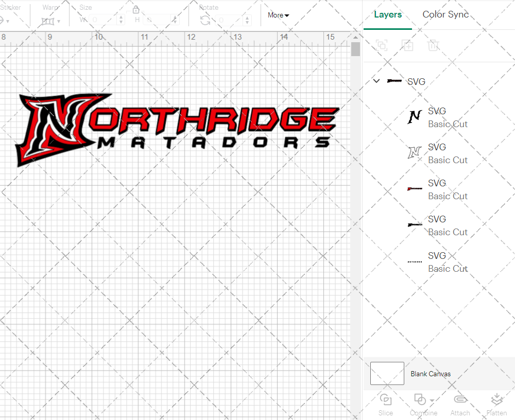Click the Width stepper arrows
Screen dimensions: 515x420
click(121, 20)
